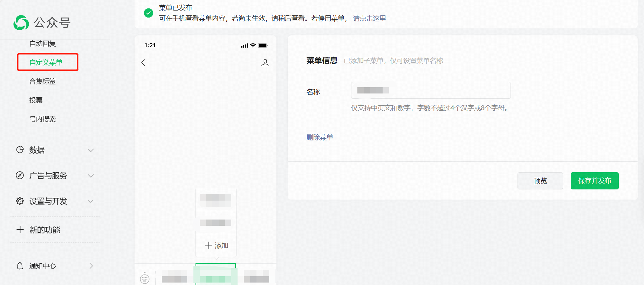Click the 菜单信息 heading
Screen dimensions: 644x285
coord(322,61)
